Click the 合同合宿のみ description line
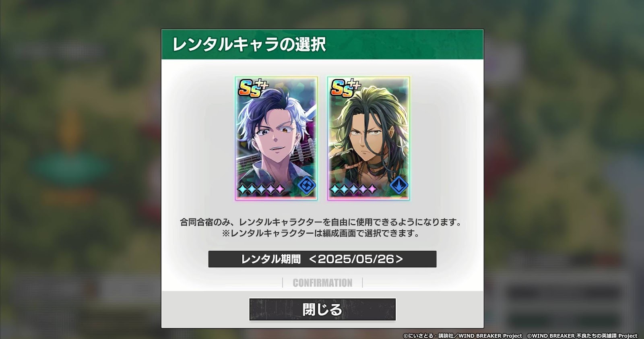Viewport: 644px width, 339px height. 321,222
